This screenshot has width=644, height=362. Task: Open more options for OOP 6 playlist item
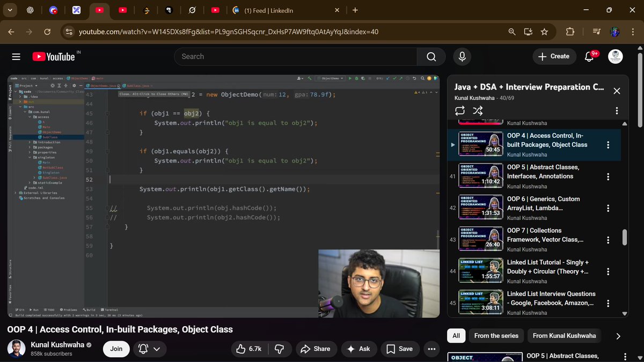pos(608,208)
